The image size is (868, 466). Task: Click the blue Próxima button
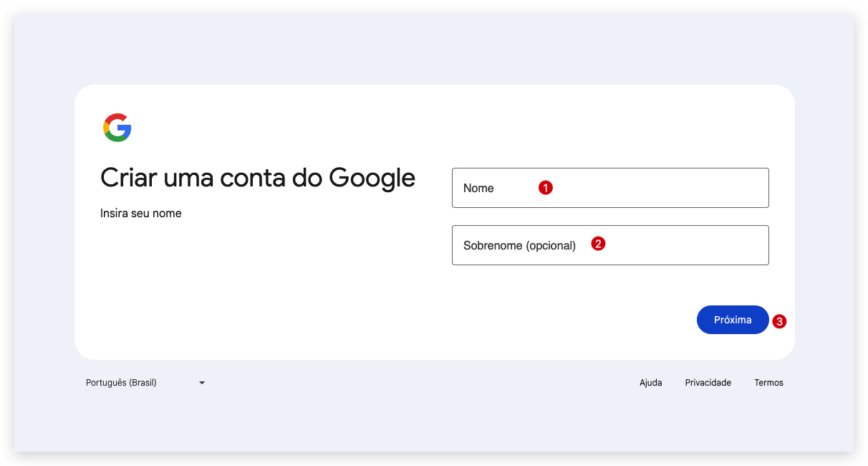(733, 319)
